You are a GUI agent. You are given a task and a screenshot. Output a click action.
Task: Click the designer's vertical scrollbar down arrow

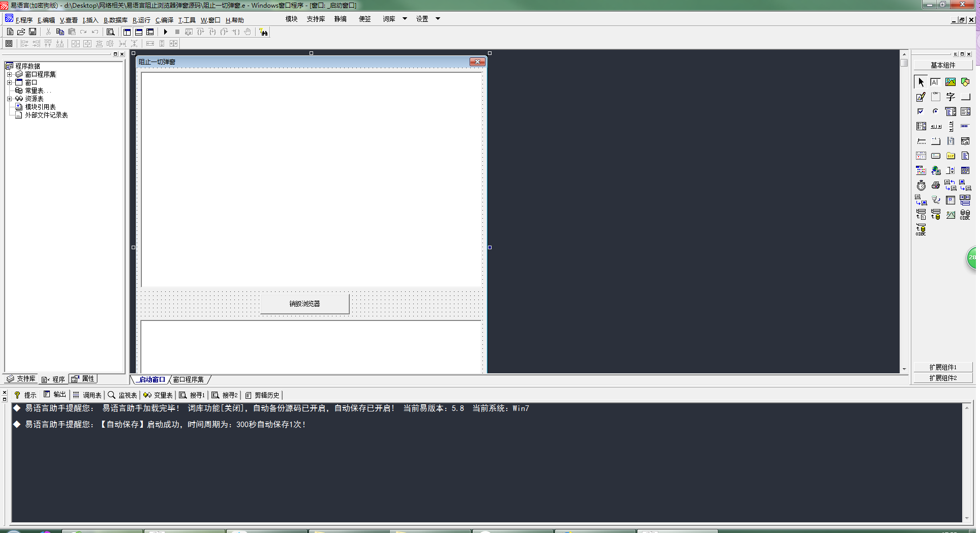pyautogui.click(x=904, y=369)
